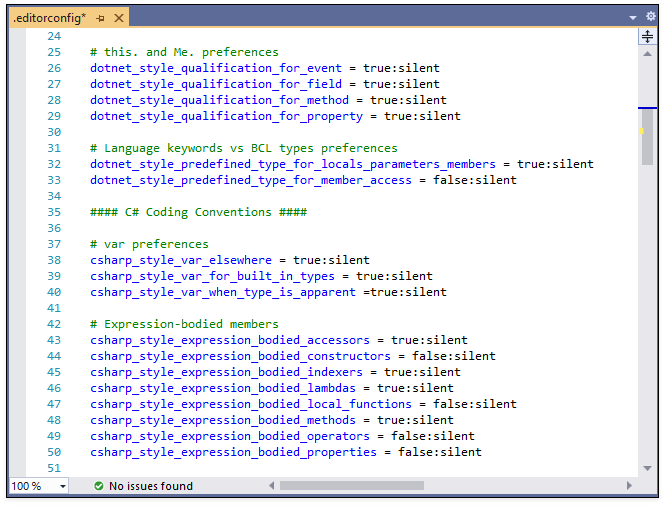The width and height of the screenshot is (665, 506).
Task: Click the vertical scrollbar up arrow
Action: [x=647, y=54]
